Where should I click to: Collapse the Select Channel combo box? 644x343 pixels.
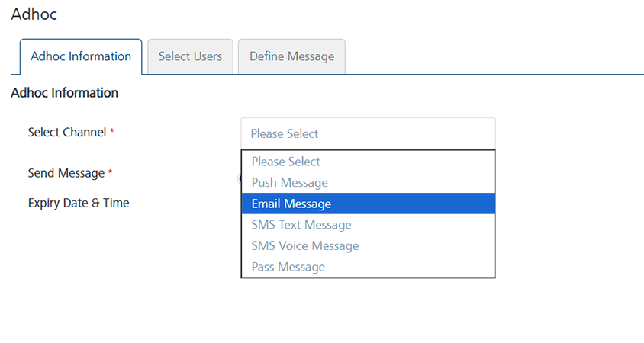point(368,133)
